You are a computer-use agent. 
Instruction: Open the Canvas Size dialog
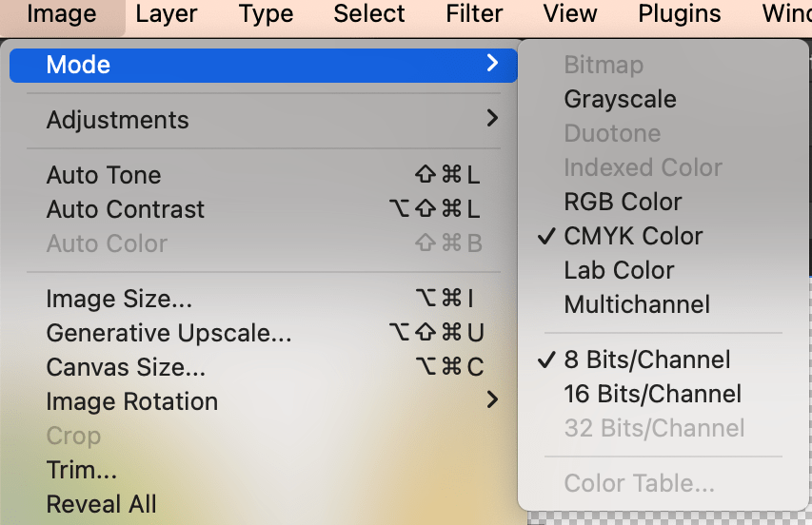(126, 367)
